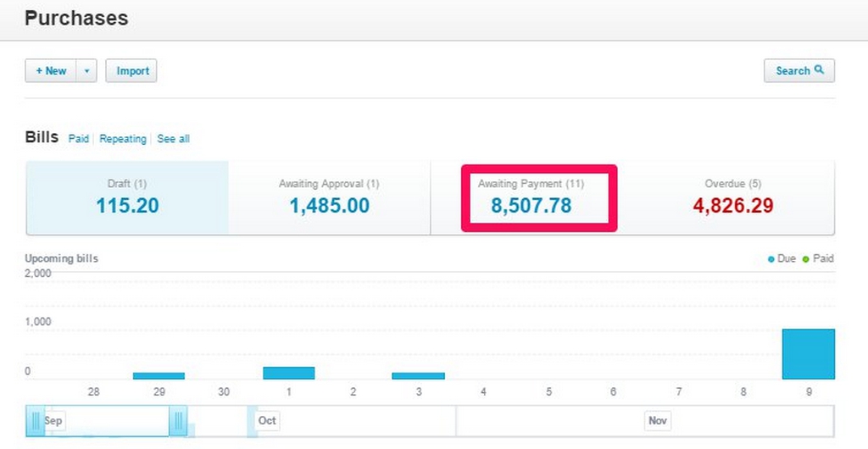Click the blue Due legend dot
Image resolution: width=868 pixels, height=449 pixels.
771,259
